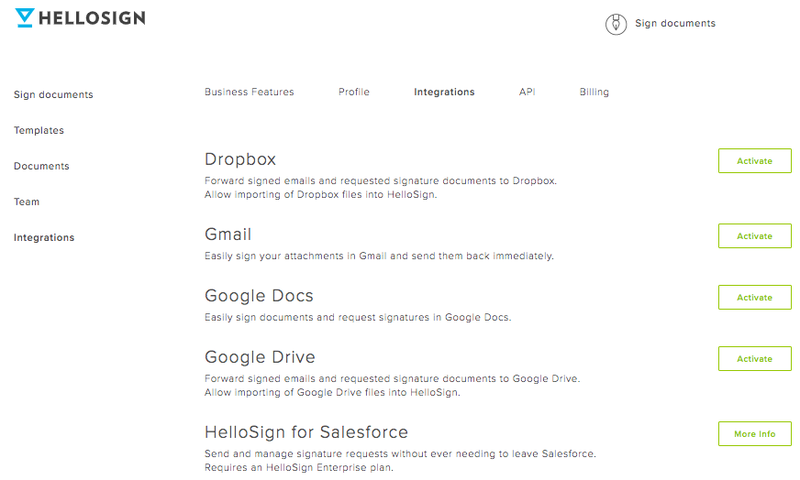Click the Gmail heading
This screenshot has width=800, height=480.
228,235
